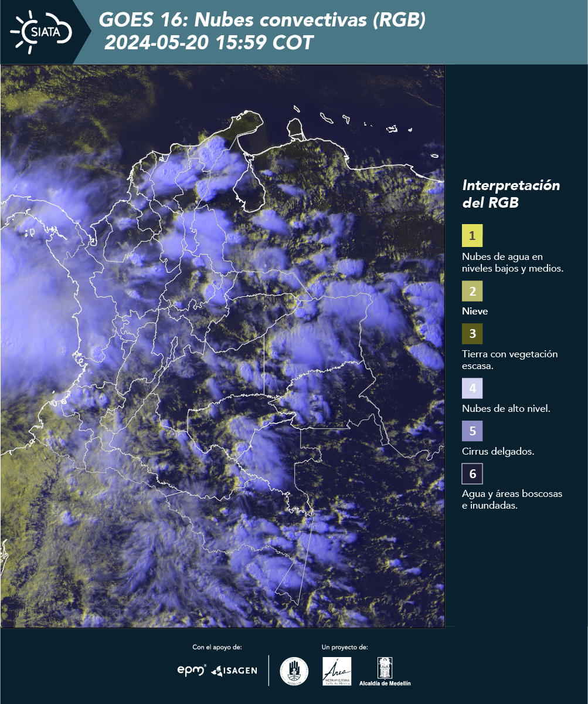The height and width of the screenshot is (704, 588).
Task: Click the round Medellín seal logo
Action: (x=294, y=671)
